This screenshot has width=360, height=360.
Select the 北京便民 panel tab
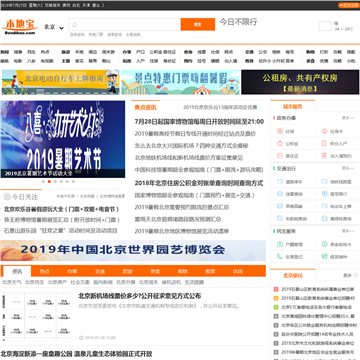pos(293,275)
